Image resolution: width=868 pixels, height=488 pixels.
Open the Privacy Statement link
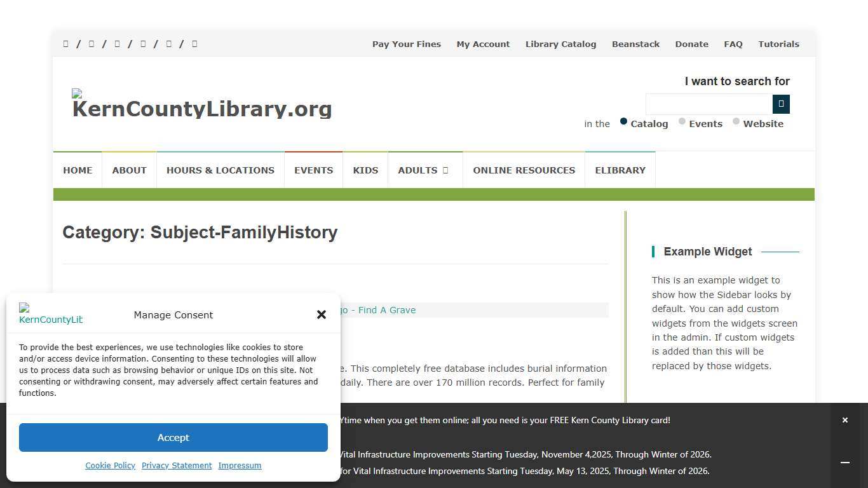coord(176,465)
